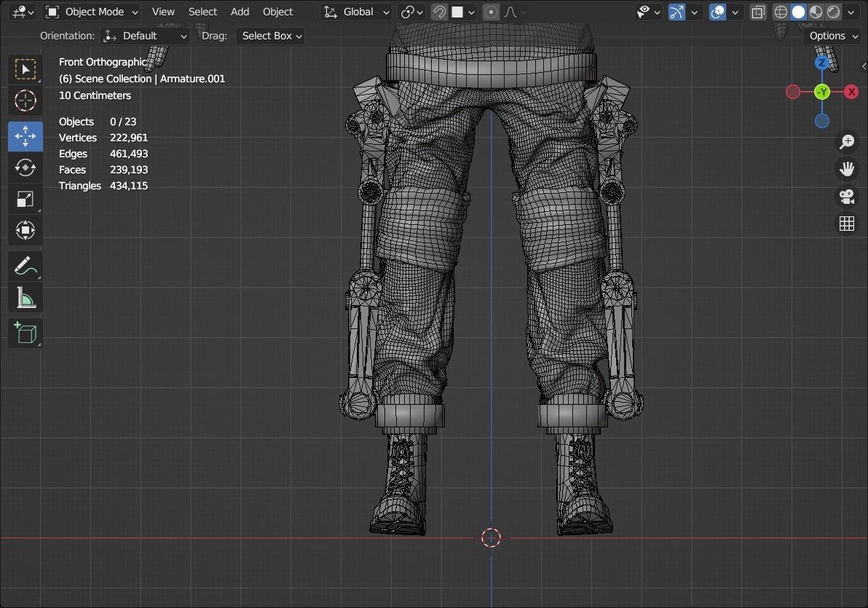Open Global transform orientation dropdown
868x608 pixels.
click(357, 12)
